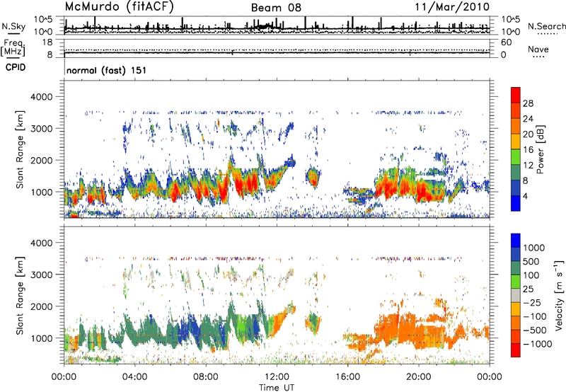Viewport: 566px width, 392px height.
Task: Select the "Power [dB]" colorbar title
Action: pyautogui.click(x=541, y=149)
